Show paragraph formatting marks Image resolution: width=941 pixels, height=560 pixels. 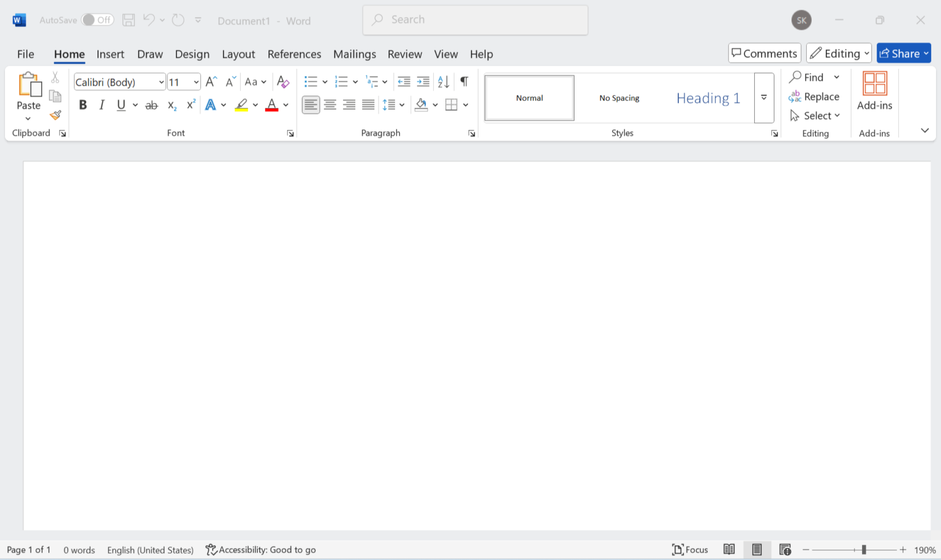point(464,81)
